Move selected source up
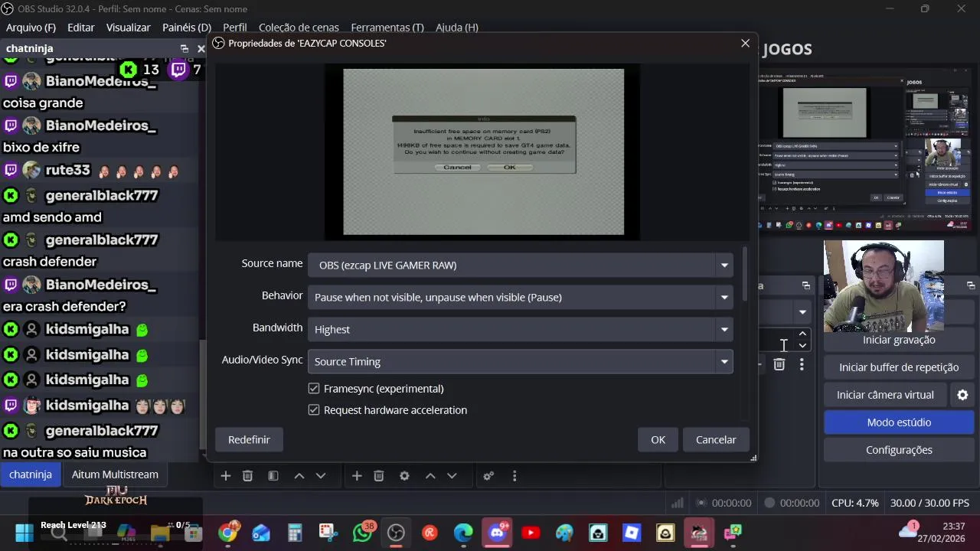 pos(430,476)
